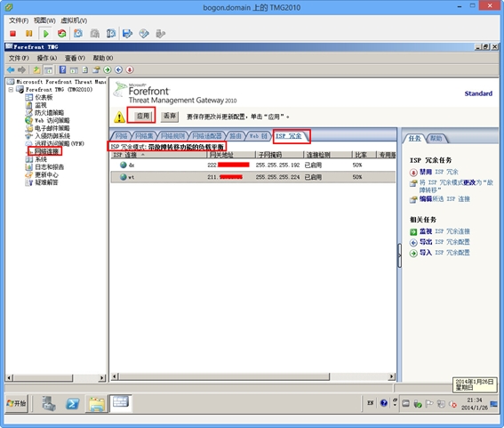Viewport: 504px width, 428px height.
Task: Click the green play VM button
Action: pos(45,34)
